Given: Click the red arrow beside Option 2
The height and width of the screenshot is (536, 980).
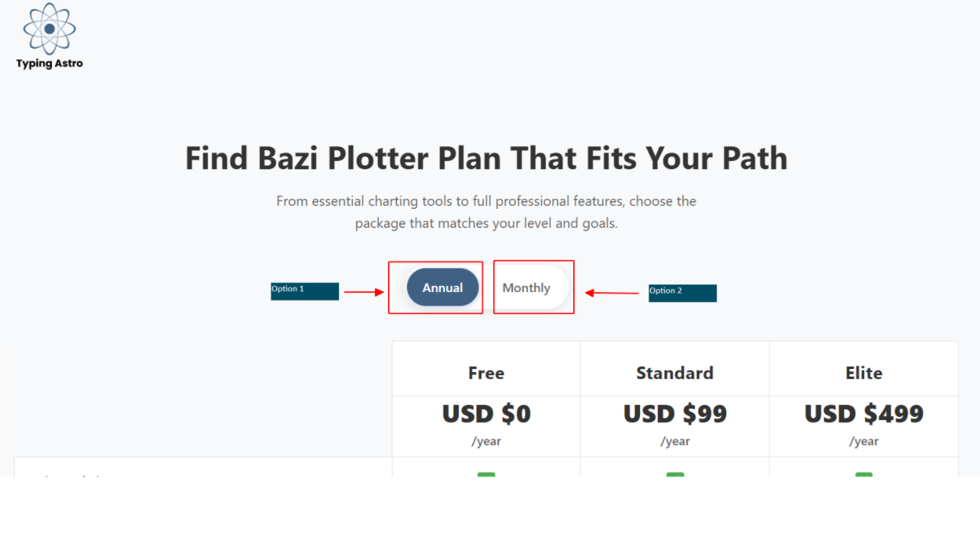Looking at the screenshot, I should 611,293.
